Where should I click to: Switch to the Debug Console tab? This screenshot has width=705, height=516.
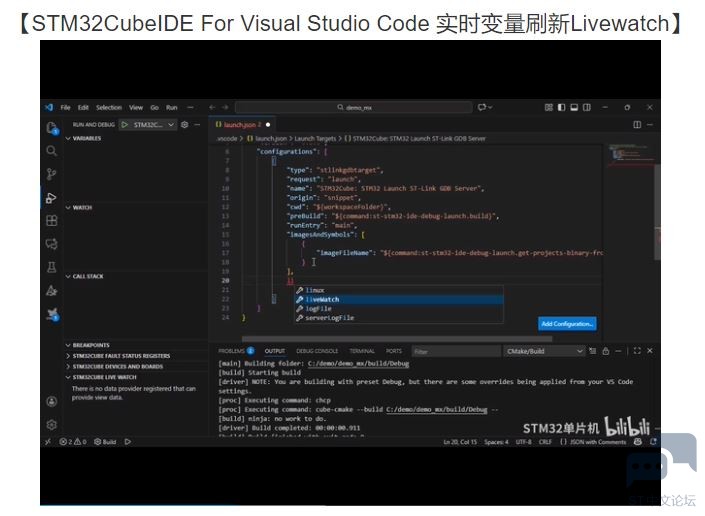pyautogui.click(x=317, y=351)
